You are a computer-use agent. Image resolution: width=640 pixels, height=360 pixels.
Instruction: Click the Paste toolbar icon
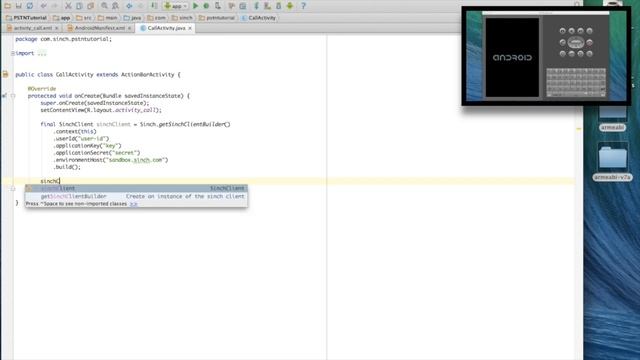[x=91, y=6]
